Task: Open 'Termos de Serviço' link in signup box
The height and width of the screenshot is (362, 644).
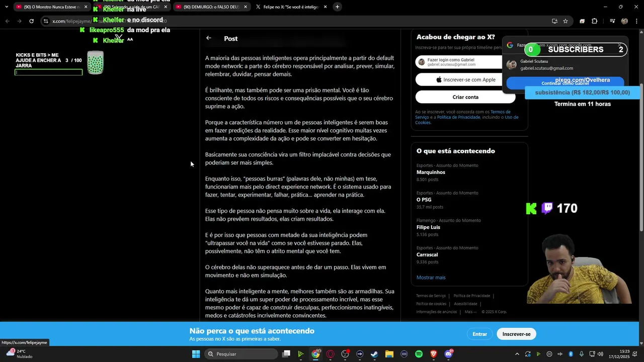Action: click(x=500, y=112)
